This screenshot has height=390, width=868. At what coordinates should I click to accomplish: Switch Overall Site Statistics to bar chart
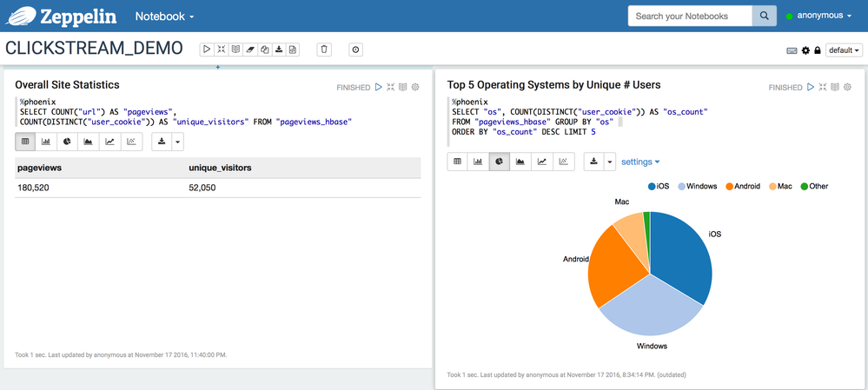click(x=46, y=142)
